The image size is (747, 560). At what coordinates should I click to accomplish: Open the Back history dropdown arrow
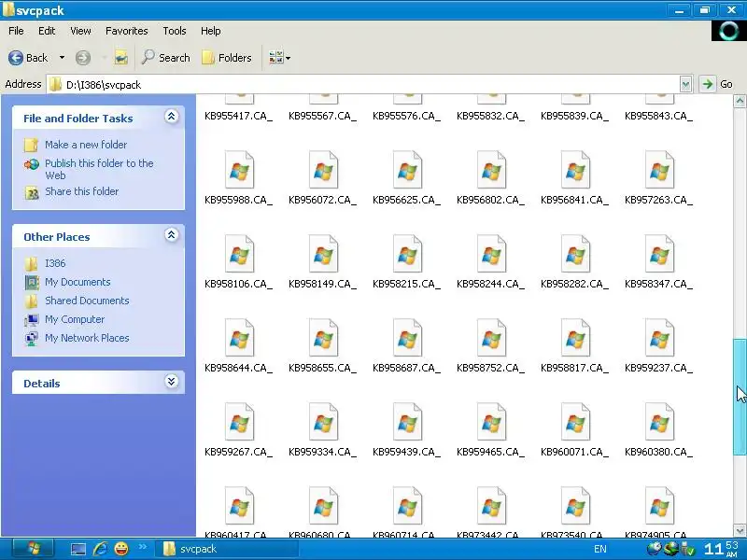click(62, 58)
